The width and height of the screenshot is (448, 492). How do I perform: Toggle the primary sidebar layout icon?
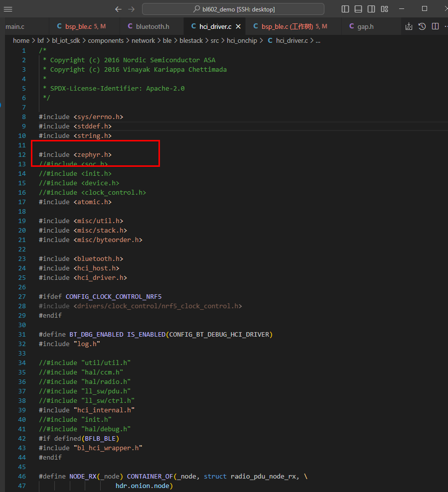tap(345, 9)
